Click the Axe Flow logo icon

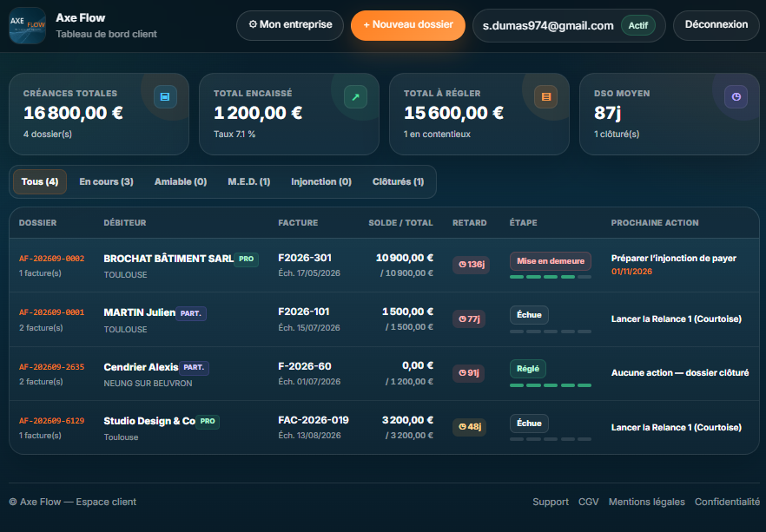(x=28, y=25)
